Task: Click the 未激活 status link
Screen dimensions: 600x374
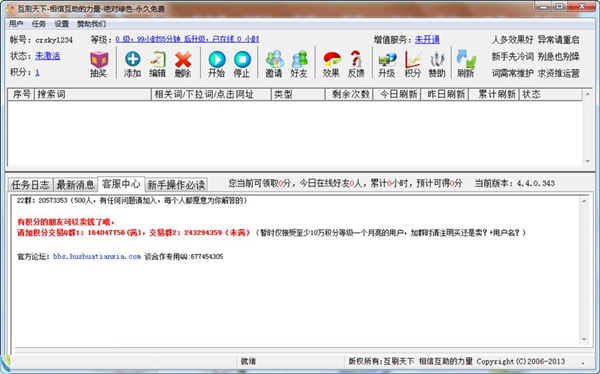Action: click(48, 56)
